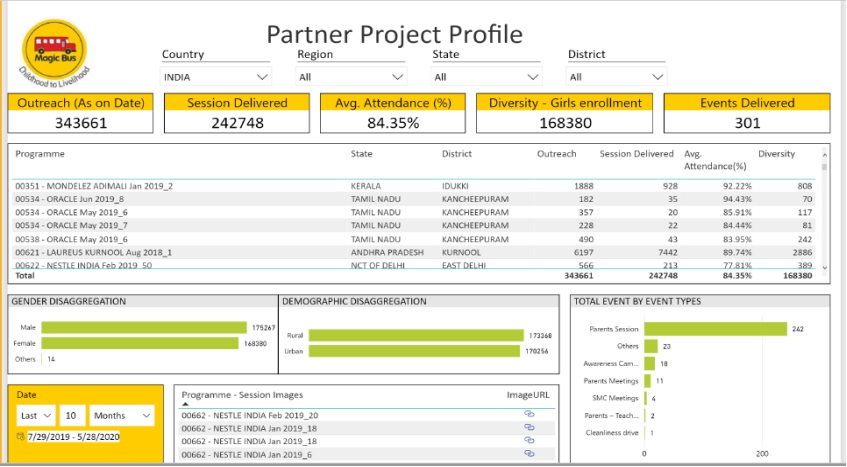Image resolution: width=847 pixels, height=467 pixels.
Task: Open image link for NESTLE INDIA Jan 2019_6
Action: (x=529, y=453)
